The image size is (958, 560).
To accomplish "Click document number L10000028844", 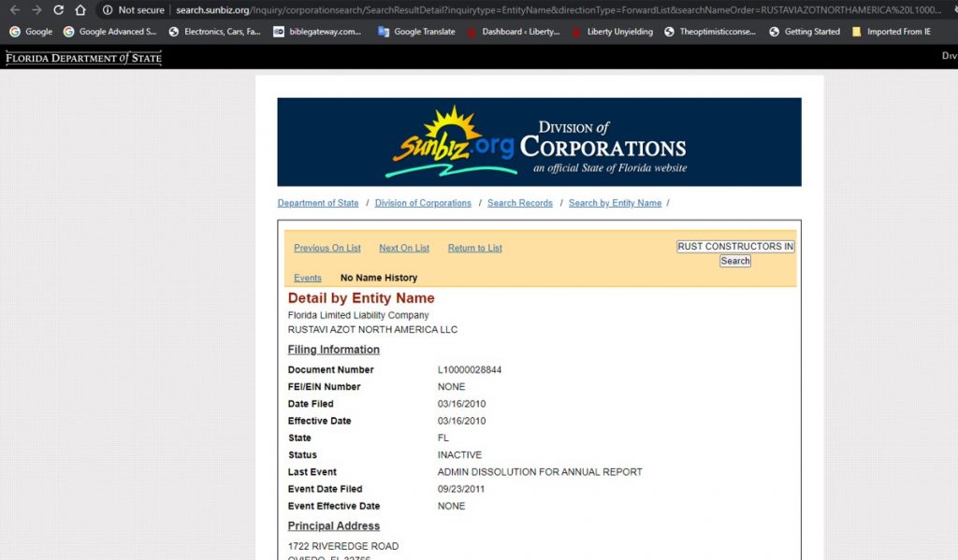I will click(x=470, y=370).
